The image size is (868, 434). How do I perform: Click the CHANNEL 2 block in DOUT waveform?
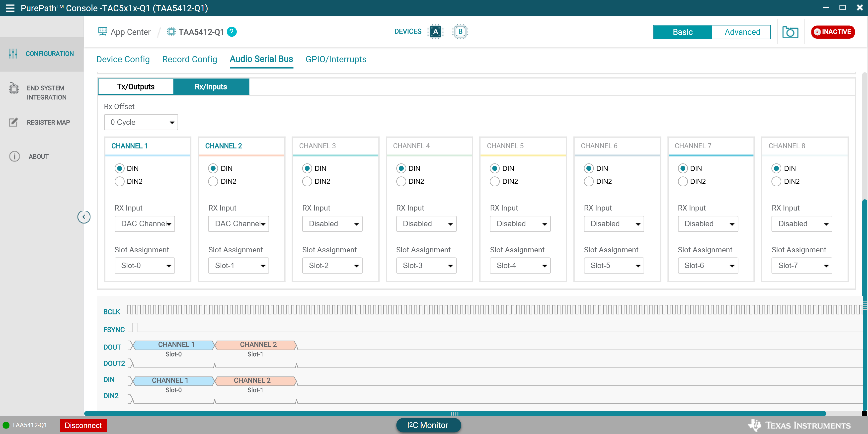[255, 345]
